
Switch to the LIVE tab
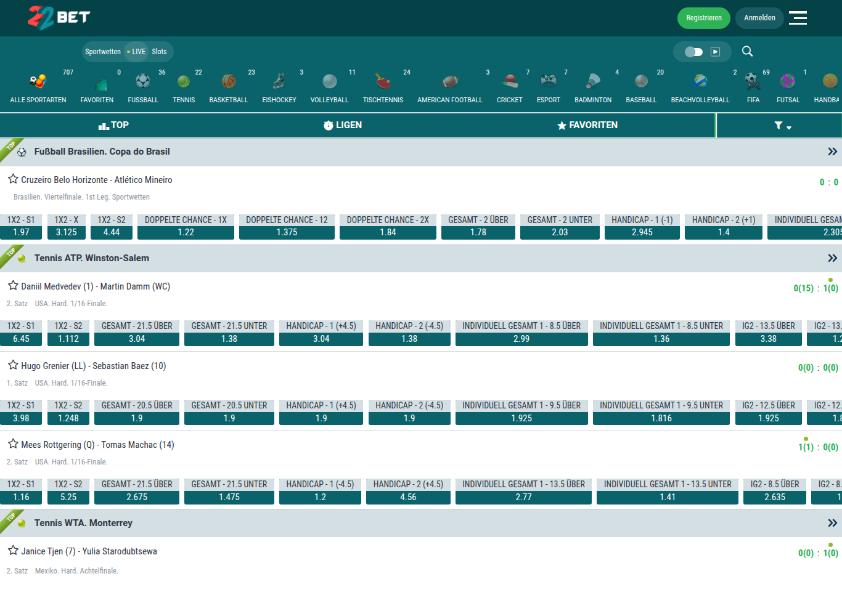coord(137,52)
